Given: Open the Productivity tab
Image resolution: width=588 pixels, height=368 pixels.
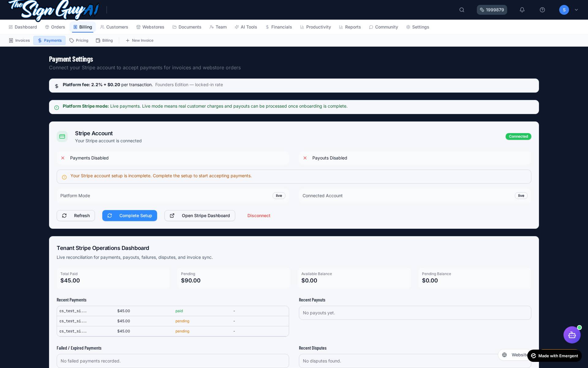Looking at the screenshot, I should (x=315, y=27).
